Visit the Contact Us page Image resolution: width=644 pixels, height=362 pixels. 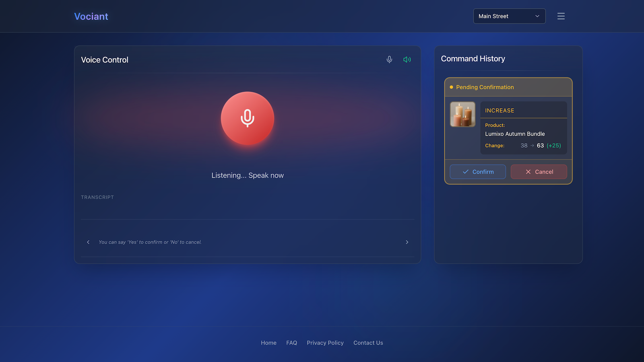(368, 342)
